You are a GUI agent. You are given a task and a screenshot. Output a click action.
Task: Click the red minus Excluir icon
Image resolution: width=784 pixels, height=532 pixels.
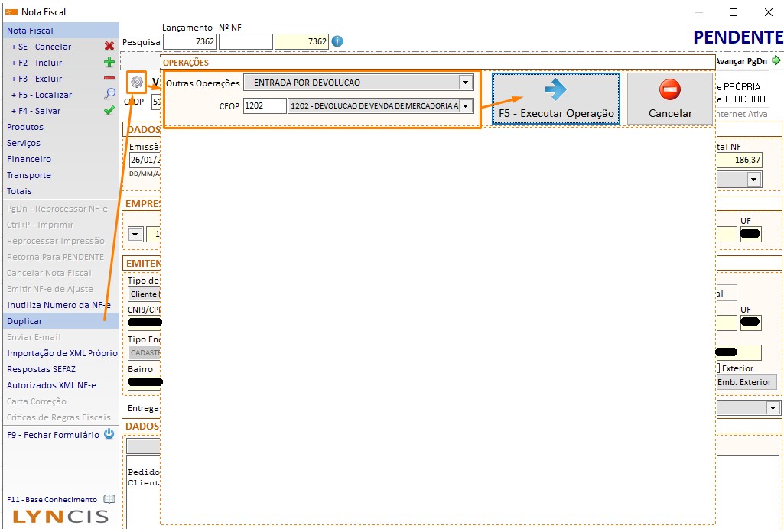tap(109, 79)
